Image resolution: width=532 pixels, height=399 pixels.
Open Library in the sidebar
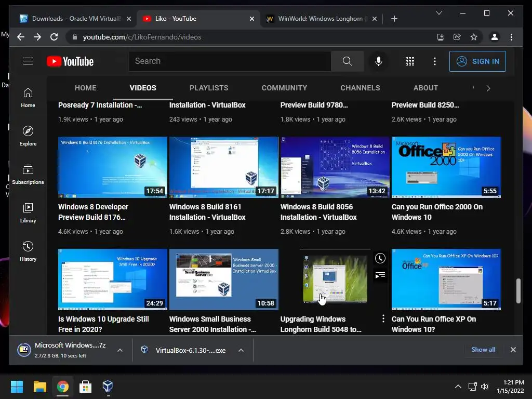tap(28, 212)
